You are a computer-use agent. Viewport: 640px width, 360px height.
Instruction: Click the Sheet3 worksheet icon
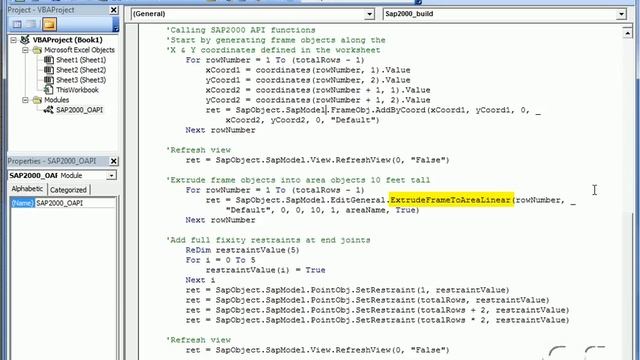click(x=49, y=80)
